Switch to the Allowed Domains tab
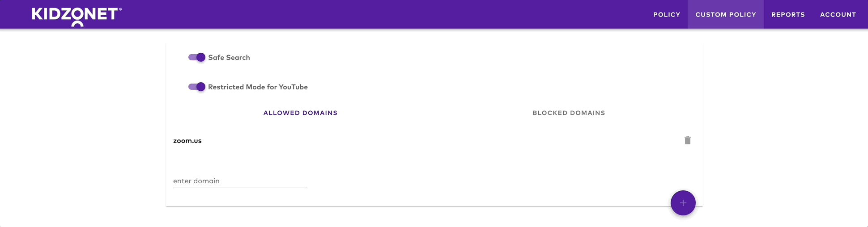 click(300, 113)
